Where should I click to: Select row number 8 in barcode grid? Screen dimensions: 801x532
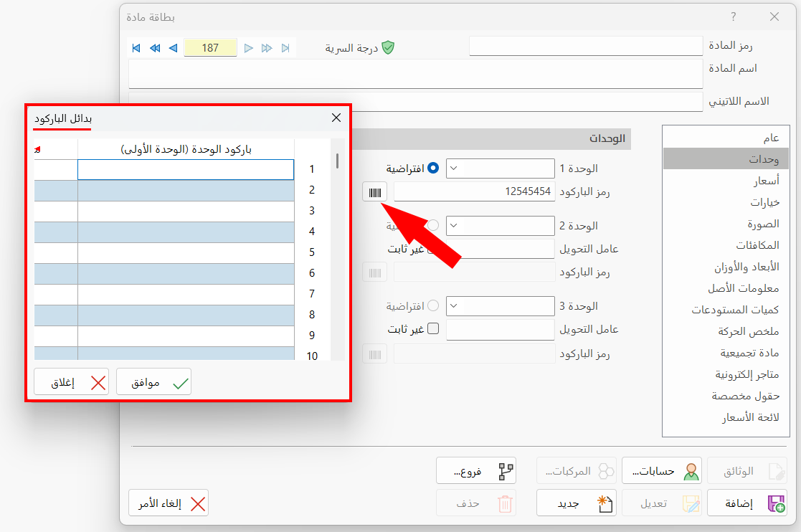click(x=312, y=315)
